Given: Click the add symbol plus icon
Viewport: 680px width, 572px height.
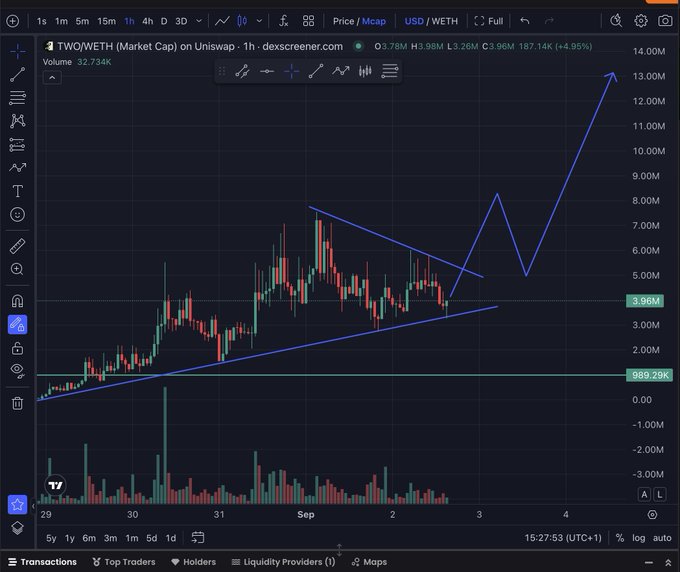Looking at the screenshot, I should point(13,21).
